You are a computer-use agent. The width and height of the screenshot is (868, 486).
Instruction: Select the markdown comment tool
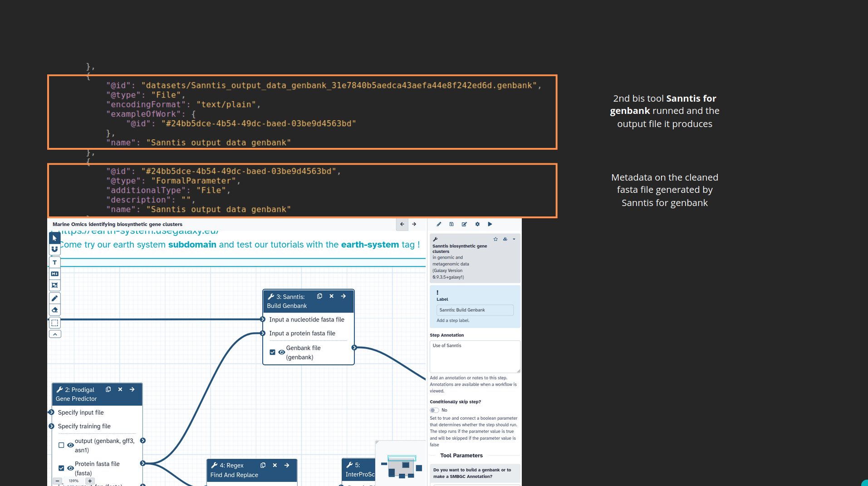[x=55, y=274]
